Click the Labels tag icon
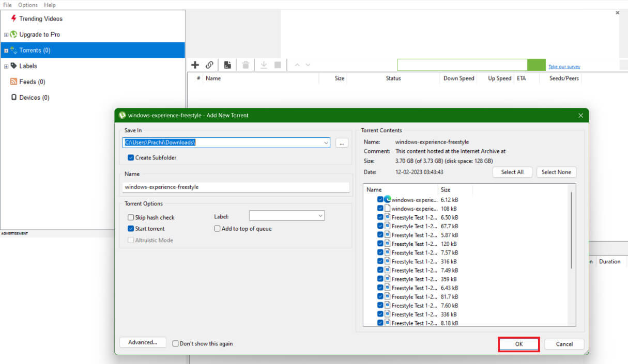Screen dimensions: 628x364 13,66
